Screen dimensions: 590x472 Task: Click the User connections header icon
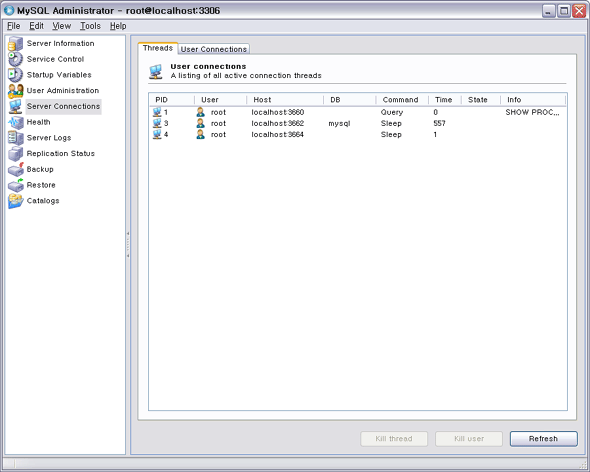(155, 72)
